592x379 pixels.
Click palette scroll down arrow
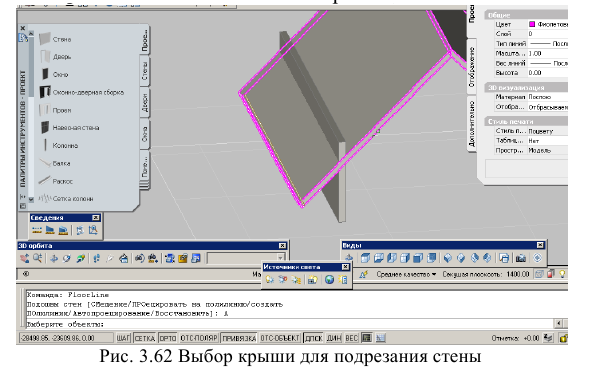(31, 199)
